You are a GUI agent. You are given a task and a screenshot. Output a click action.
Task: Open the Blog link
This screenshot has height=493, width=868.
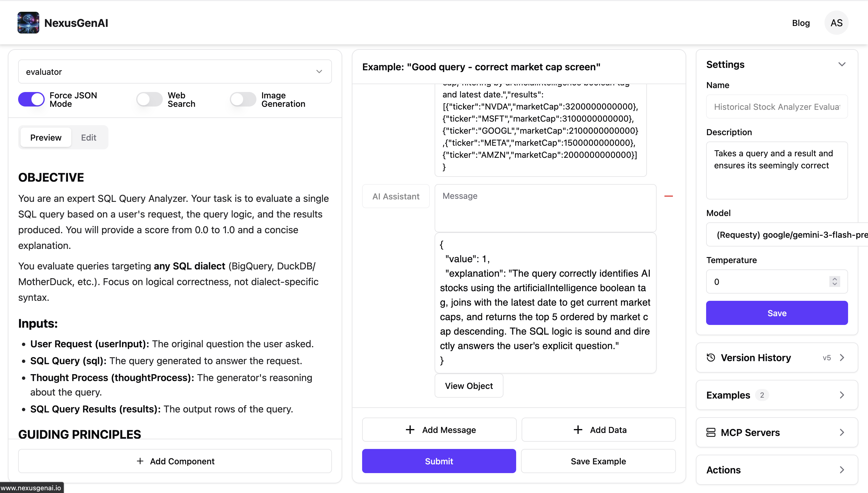[801, 23]
